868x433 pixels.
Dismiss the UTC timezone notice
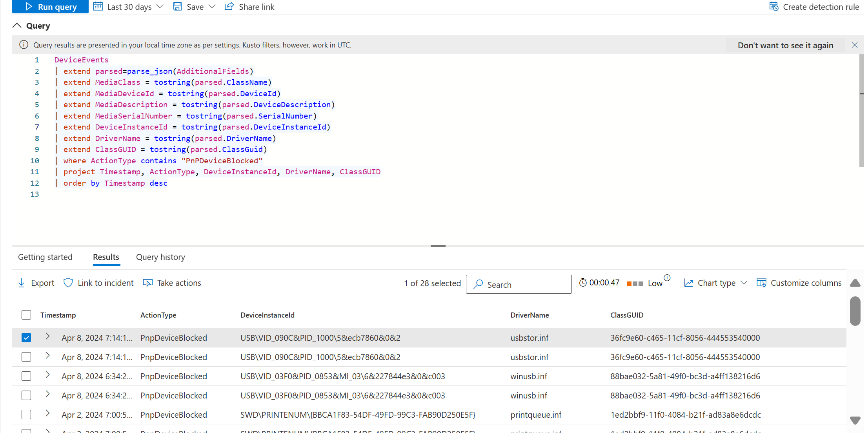click(x=854, y=44)
